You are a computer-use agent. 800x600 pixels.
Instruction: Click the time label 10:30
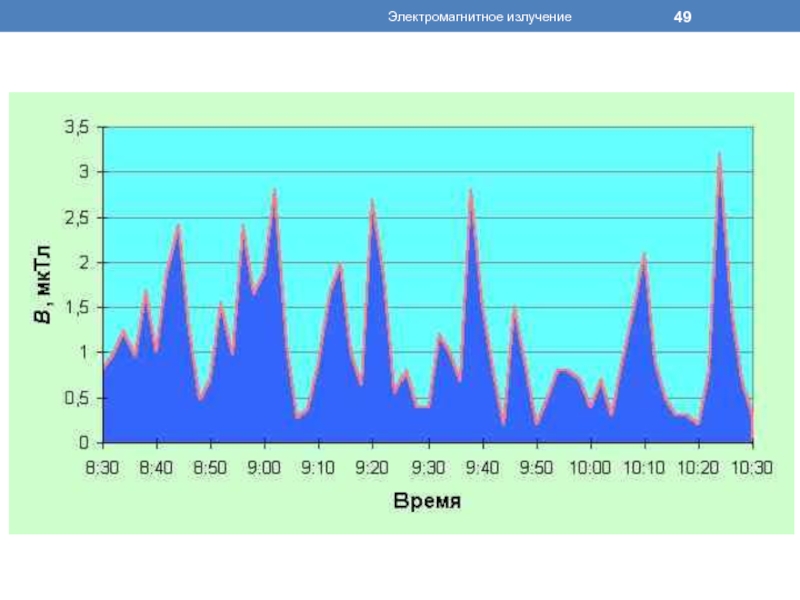pyautogui.click(x=752, y=467)
